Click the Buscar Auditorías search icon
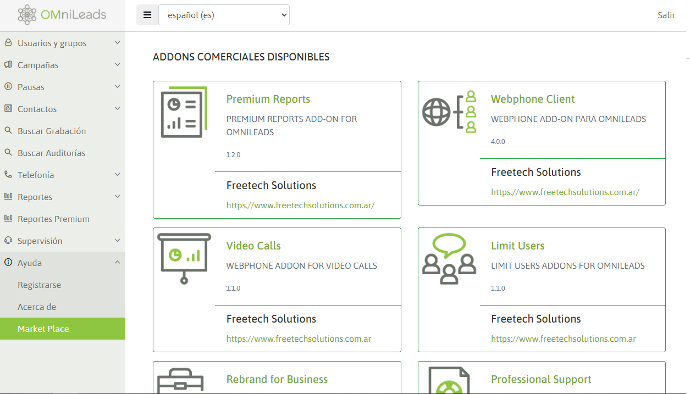690x394 pixels. tap(8, 152)
